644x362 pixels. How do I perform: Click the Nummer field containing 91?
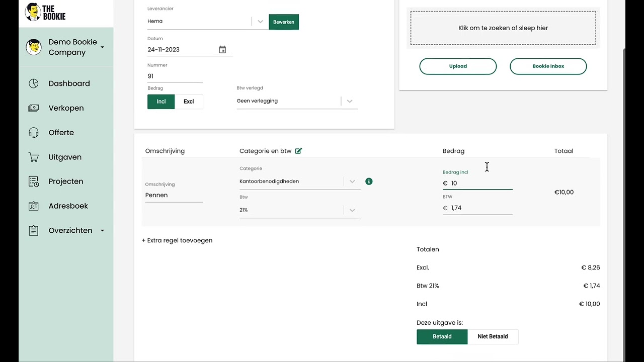(175, 76)
